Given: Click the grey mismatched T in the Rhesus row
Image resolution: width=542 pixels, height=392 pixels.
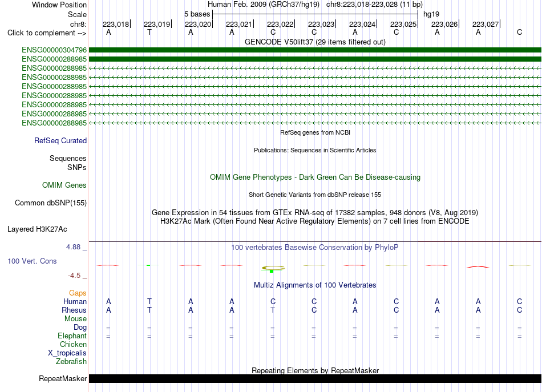Looking at the screenshot, I should (273, 310).
